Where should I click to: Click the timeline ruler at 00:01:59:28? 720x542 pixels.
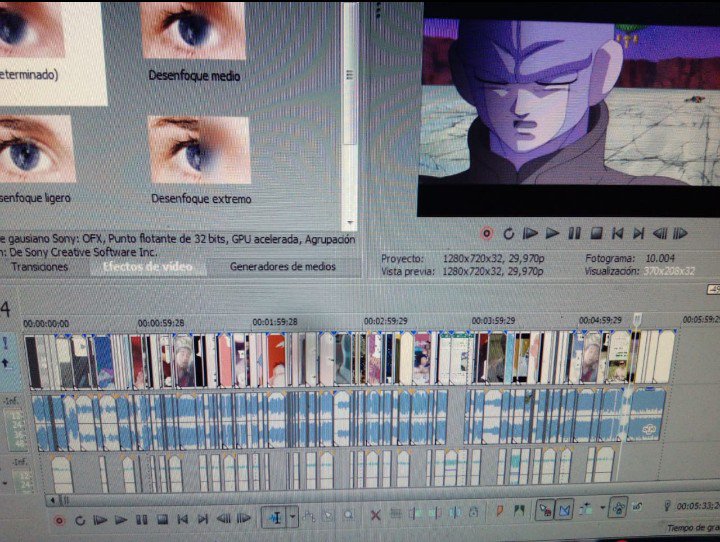[275, 322]
